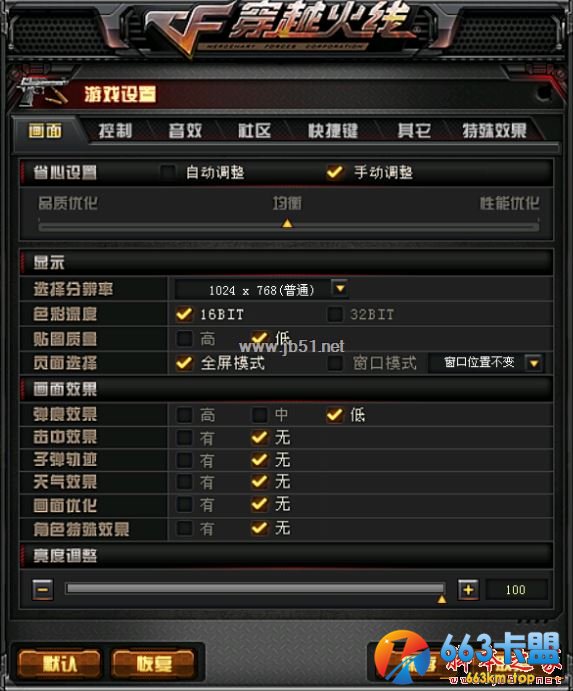Select 32BIT color depth checkbox
This screenshot has height=691, width=573.
coord(335,314)
